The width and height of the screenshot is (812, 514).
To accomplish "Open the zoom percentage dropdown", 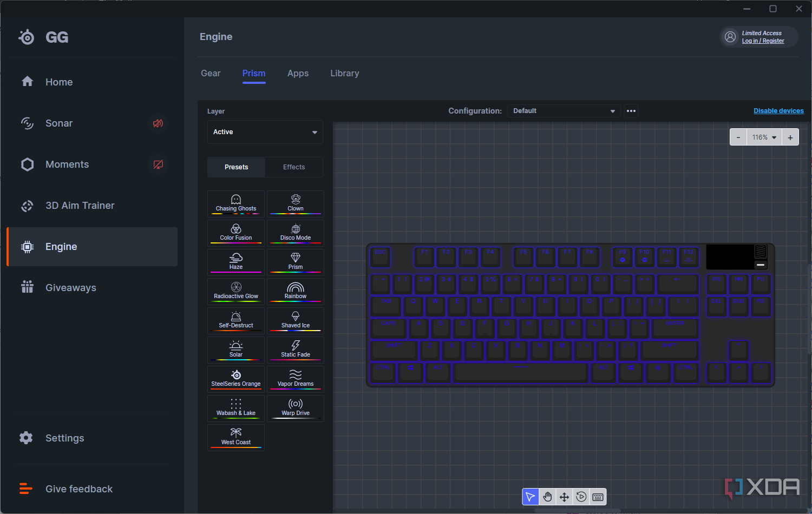I will click(764, 137).
